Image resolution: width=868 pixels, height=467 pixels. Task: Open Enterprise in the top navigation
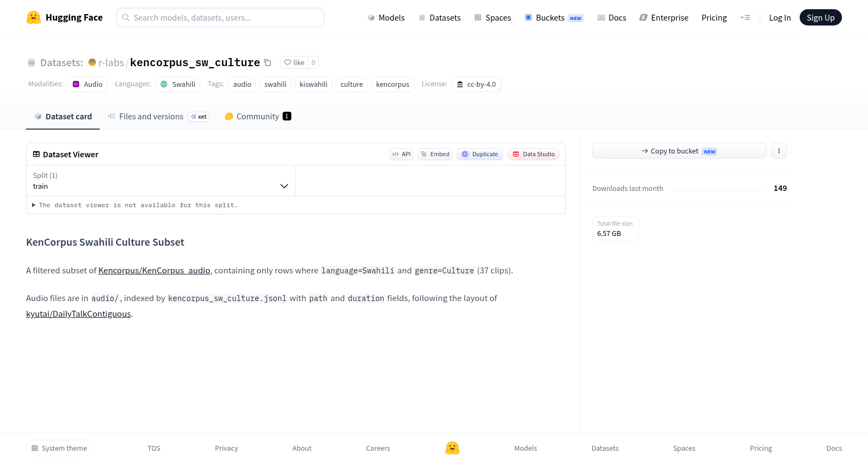coord(664,17)
